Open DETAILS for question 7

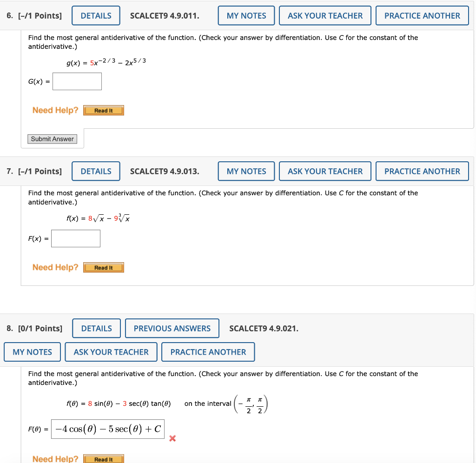click(96, 171)
